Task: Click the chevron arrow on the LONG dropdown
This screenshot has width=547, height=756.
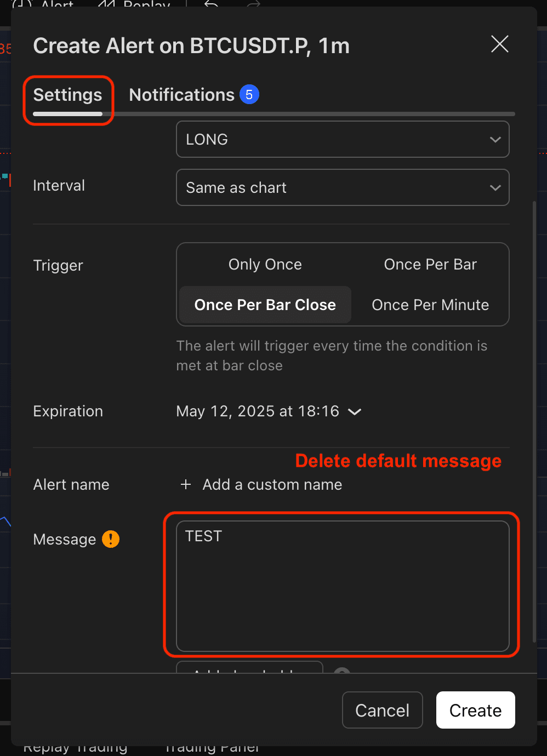Action: (x=495, y=140)
